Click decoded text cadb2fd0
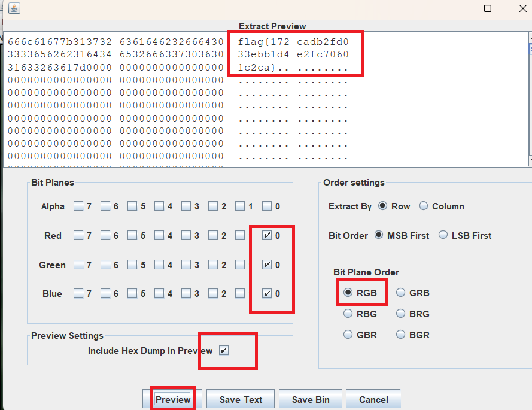Viewport: 532px width, 410px height. [x=323, y=42]
